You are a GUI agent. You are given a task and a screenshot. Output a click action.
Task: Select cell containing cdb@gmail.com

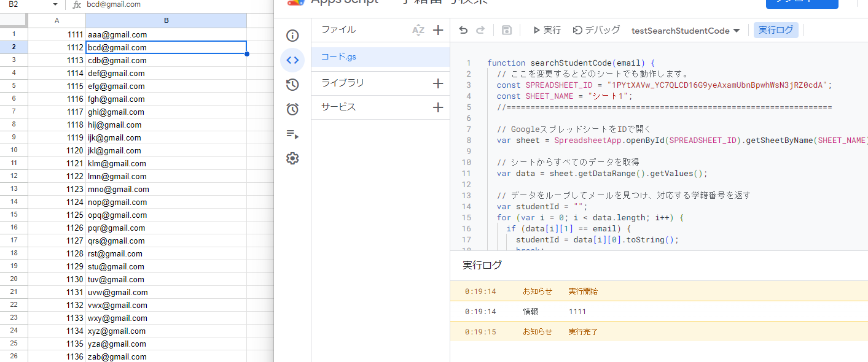click(x=166, y=60)
